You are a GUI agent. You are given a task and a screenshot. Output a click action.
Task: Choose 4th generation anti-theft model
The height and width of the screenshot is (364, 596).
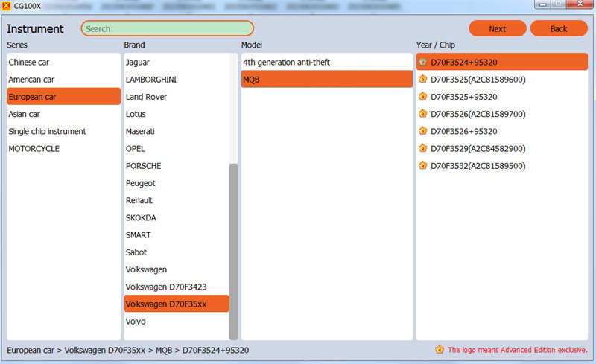coord(327,62)
